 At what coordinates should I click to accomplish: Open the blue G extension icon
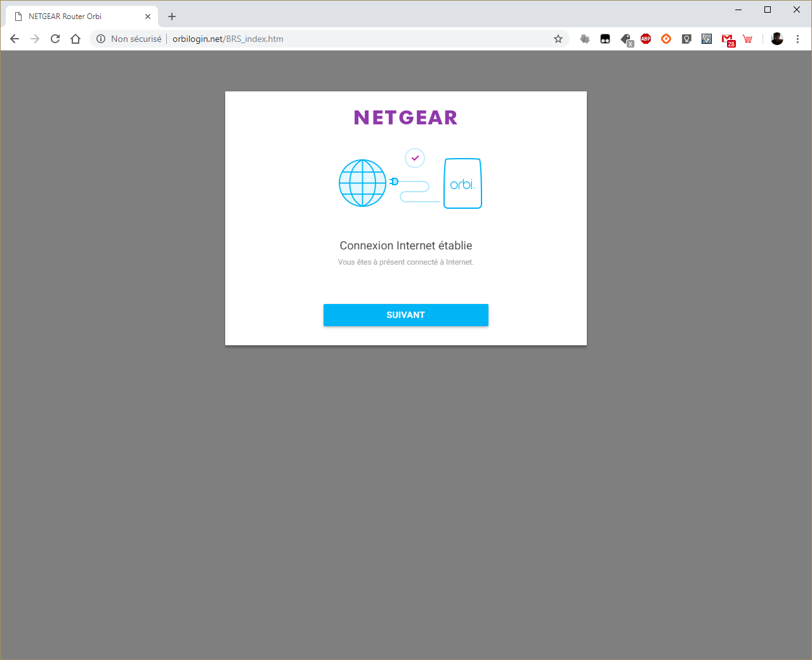[707, 39]
